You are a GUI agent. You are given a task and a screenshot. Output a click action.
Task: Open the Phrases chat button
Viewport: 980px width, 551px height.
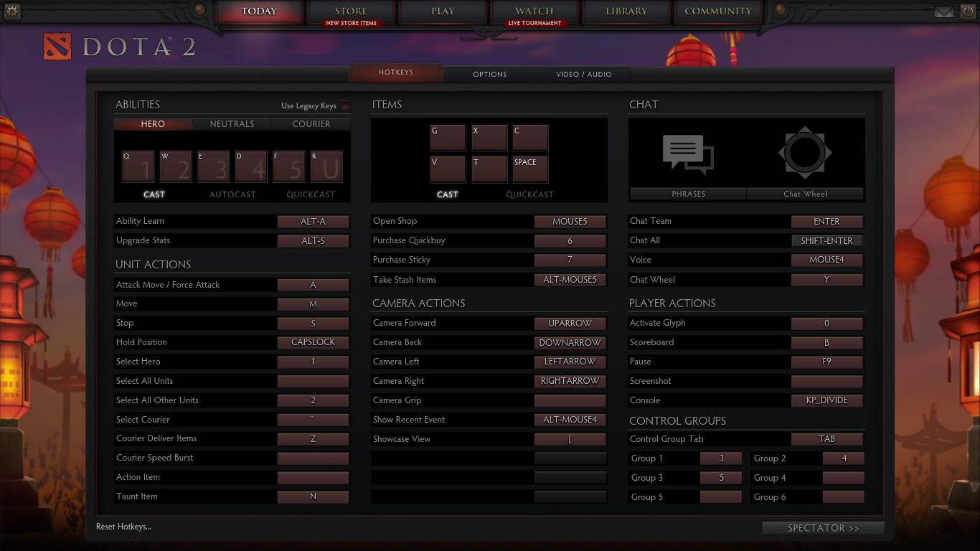coord(689,194)
